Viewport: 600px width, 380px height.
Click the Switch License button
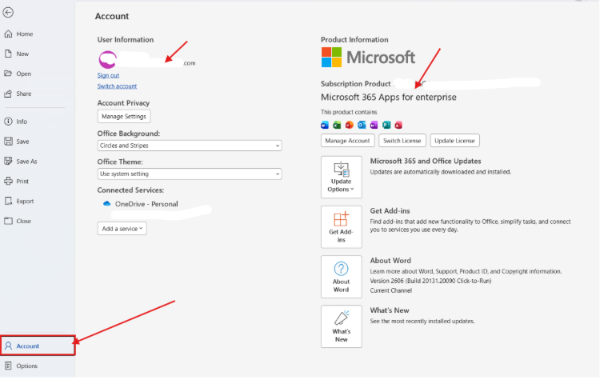402,141
